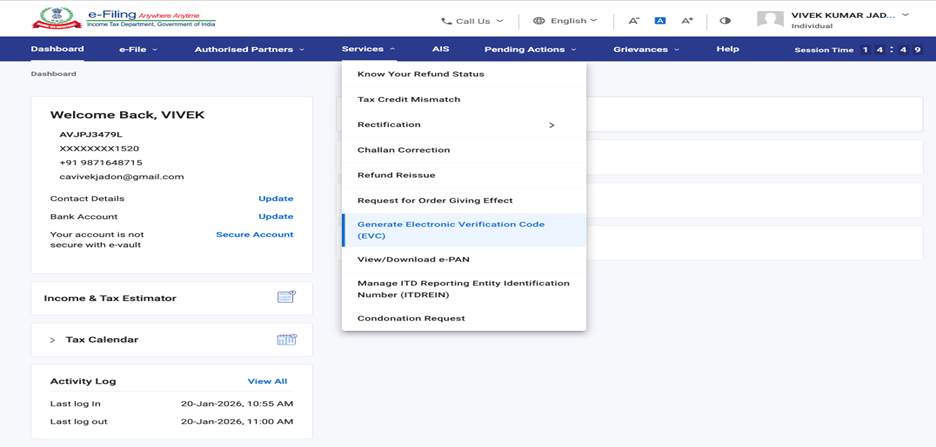Image resolution: width=936 pixels, height=447 pixels.
Task: Open the AIS tab in navigation bar
Action: point(440,49)
